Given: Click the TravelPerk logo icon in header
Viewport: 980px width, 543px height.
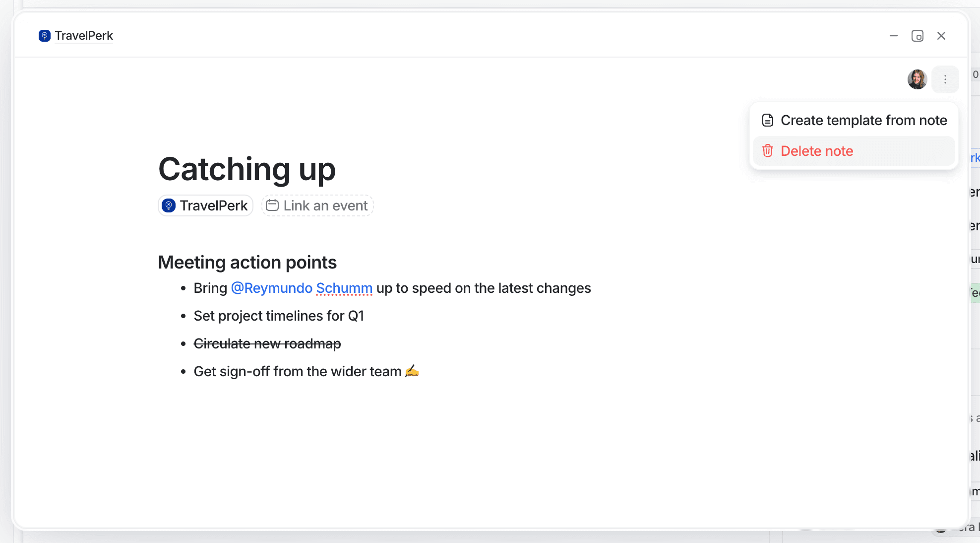Looking at the screenshot, I should 45,36.
